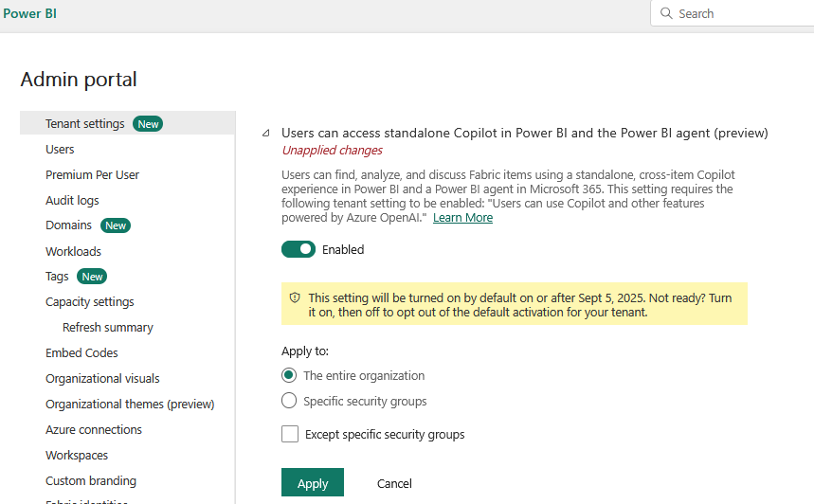Click the shield icon in yellow notice
Screen dimensions: 814x504
point(295,298)
